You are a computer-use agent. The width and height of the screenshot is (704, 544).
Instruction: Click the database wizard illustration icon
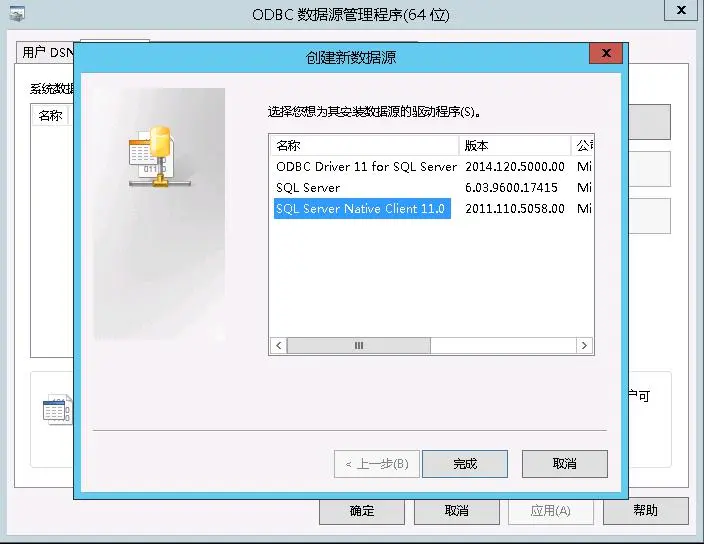coord(159,156)
